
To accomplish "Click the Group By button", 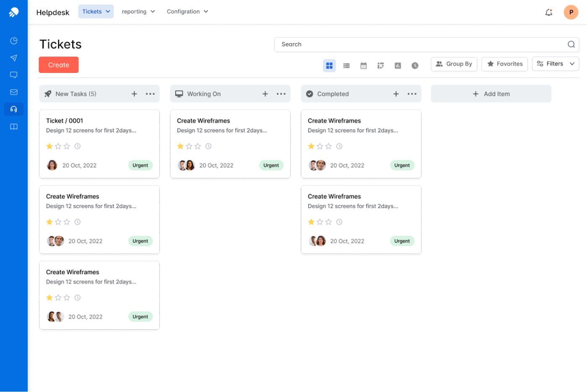I will (454, 64).
